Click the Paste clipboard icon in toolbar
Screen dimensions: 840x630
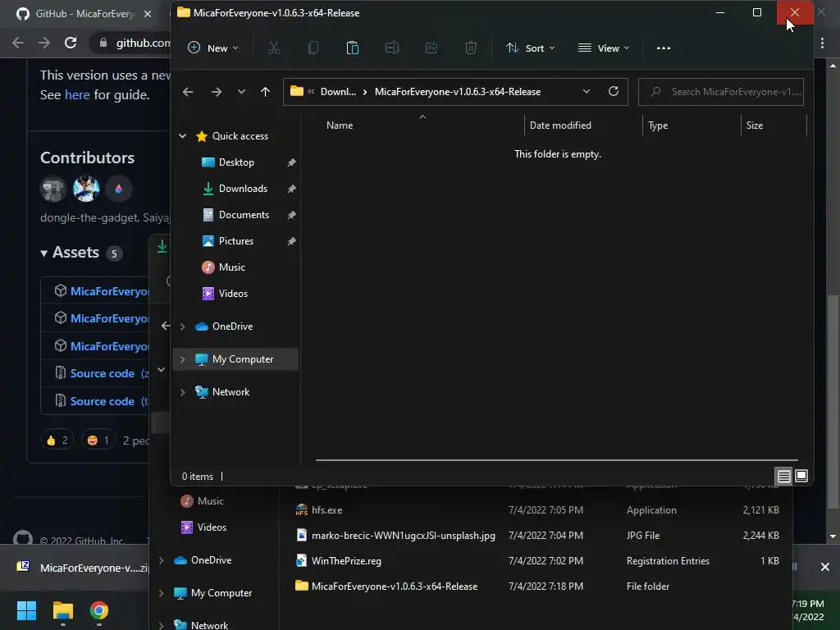(353, 48)
